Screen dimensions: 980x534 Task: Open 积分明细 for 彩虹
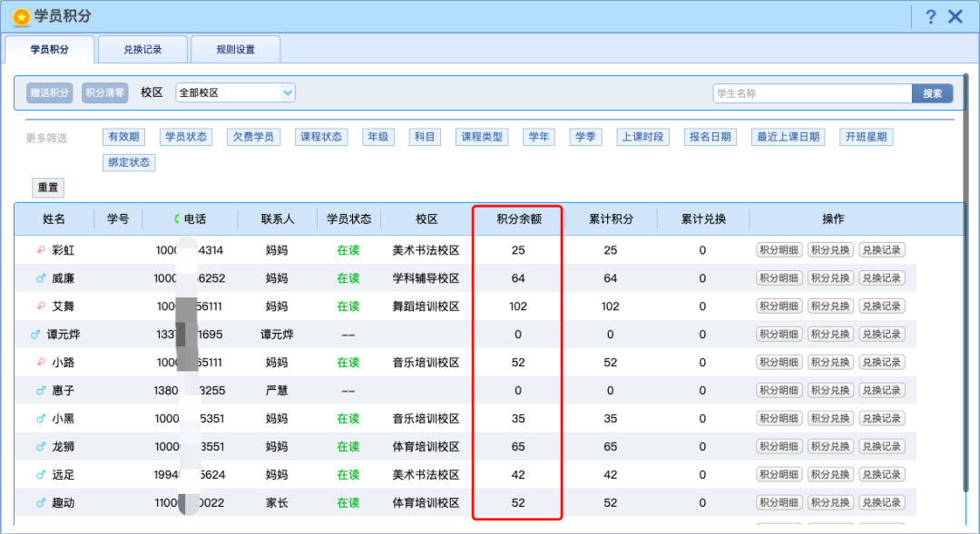tap(779, 250)
